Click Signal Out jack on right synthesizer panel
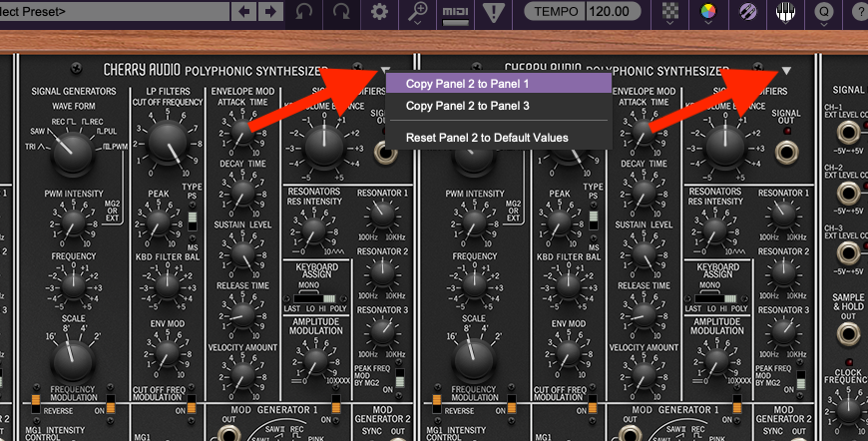 [x=786, y=153]
